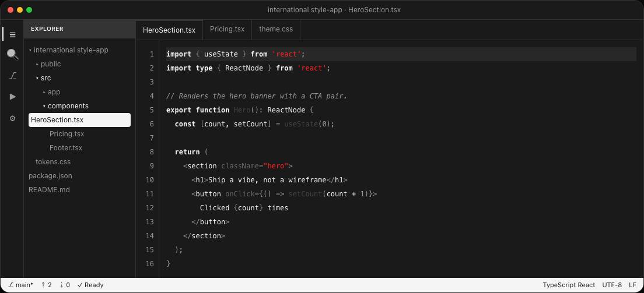
Task: Open the Search magnifier icon
Action: tap(12, 55)
